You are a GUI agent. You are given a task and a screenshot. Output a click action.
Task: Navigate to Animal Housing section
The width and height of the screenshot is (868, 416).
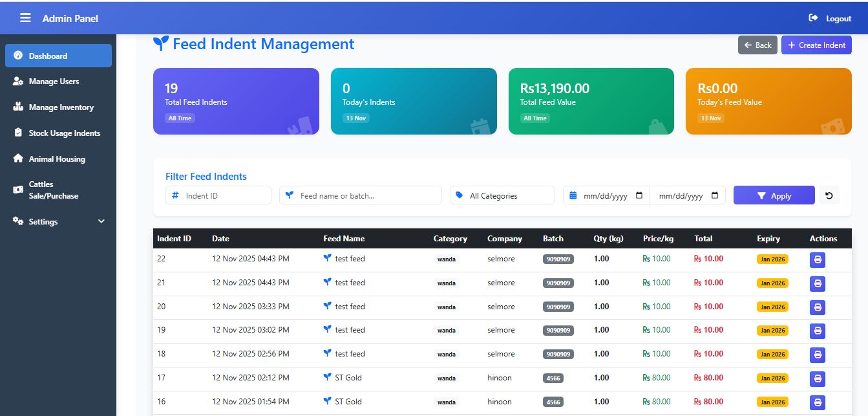coord(57,159)
